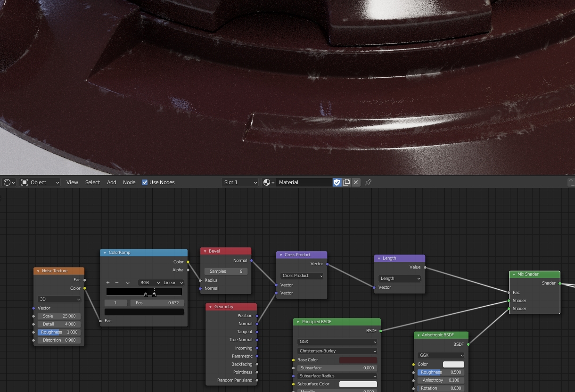
Task: Toggle the Use Nodes checkbox
Action: click(x=145, y=182)
